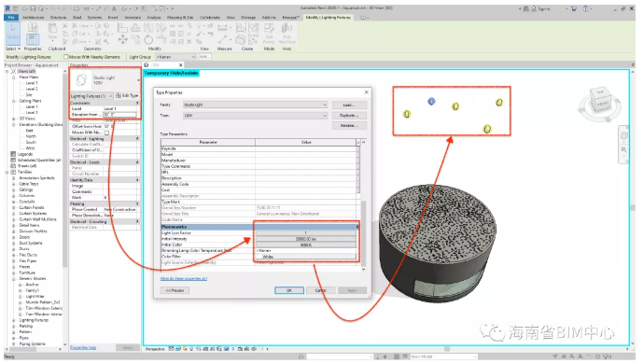
Task: Click the Save icon in quick access toolbar
Action: pyautogui.click(x=32, y=8)
